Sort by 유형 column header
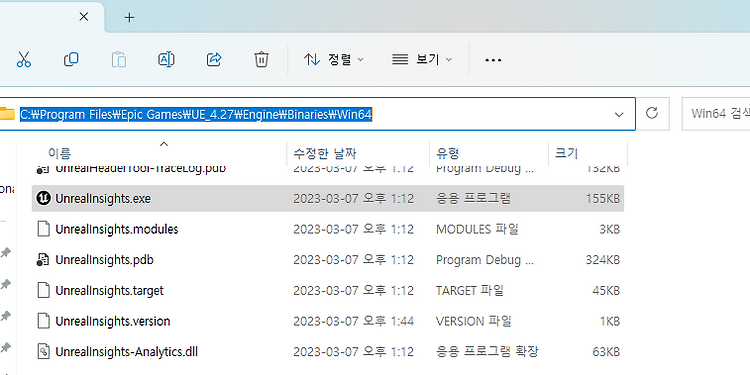750x375 pixels. (448, 153)
